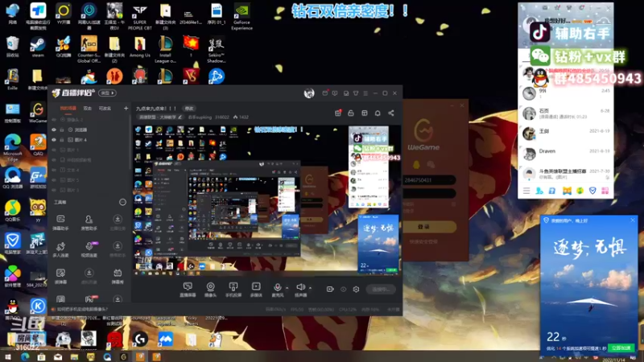Image resolution: width=644 pixels, height=362 pixels.
Task: Open the mode pill dropdown beside the app logo
Action: (108, 93)
